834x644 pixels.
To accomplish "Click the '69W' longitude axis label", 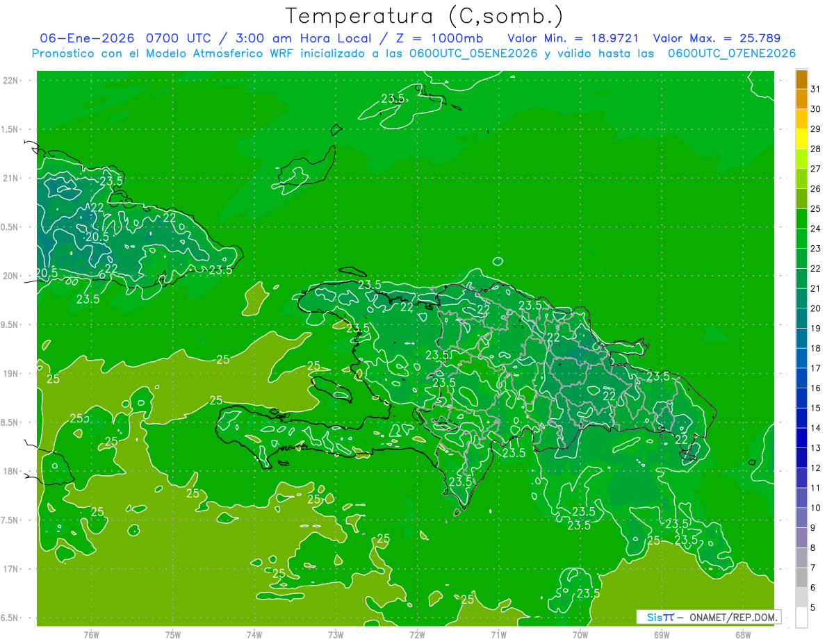I will coord(662,634).
